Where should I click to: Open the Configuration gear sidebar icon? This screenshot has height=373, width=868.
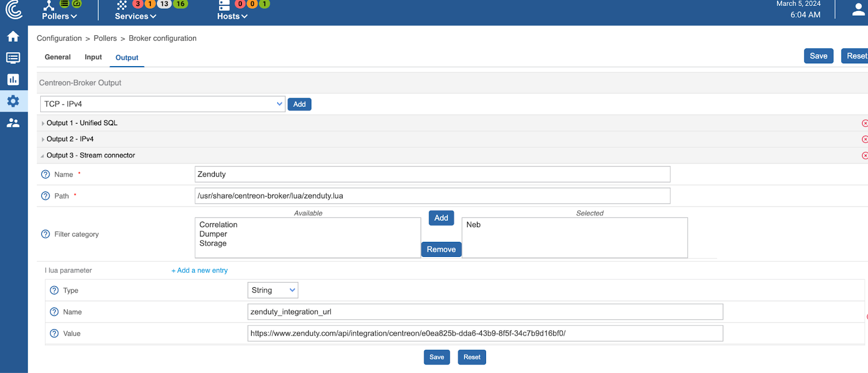click(x=13, y=101)
